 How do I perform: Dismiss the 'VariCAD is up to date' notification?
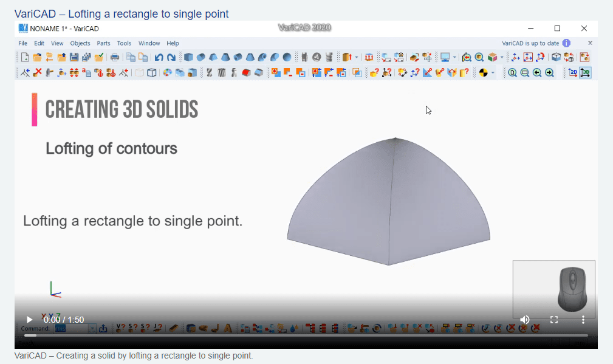pyautogui.click(x=591, y=43)
